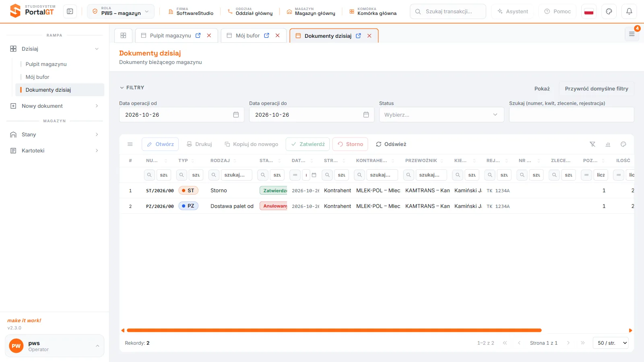Screen dimensions: 644x362
Task: Clear table filters with the crossed funnel icon
Action: click(592, 144)
